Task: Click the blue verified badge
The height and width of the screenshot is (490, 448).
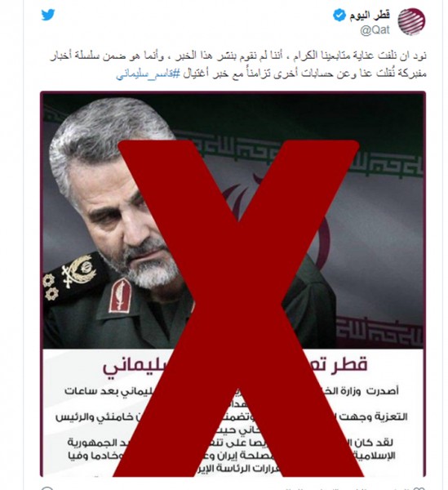Action: (339, 16)
